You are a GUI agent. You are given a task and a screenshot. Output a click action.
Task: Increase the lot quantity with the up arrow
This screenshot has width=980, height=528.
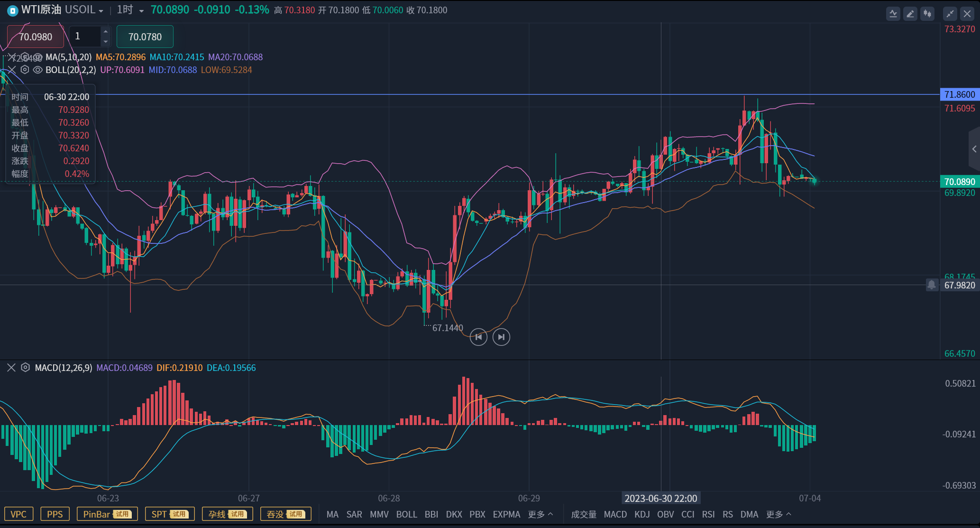click(106, 32)
